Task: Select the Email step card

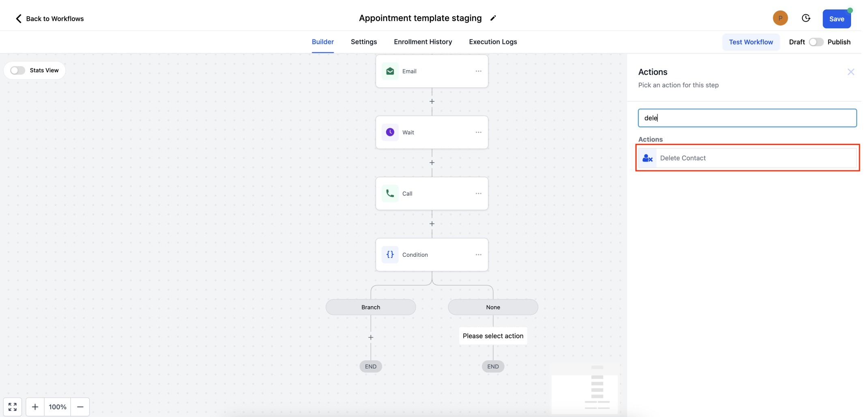Action: pos(432,71)
